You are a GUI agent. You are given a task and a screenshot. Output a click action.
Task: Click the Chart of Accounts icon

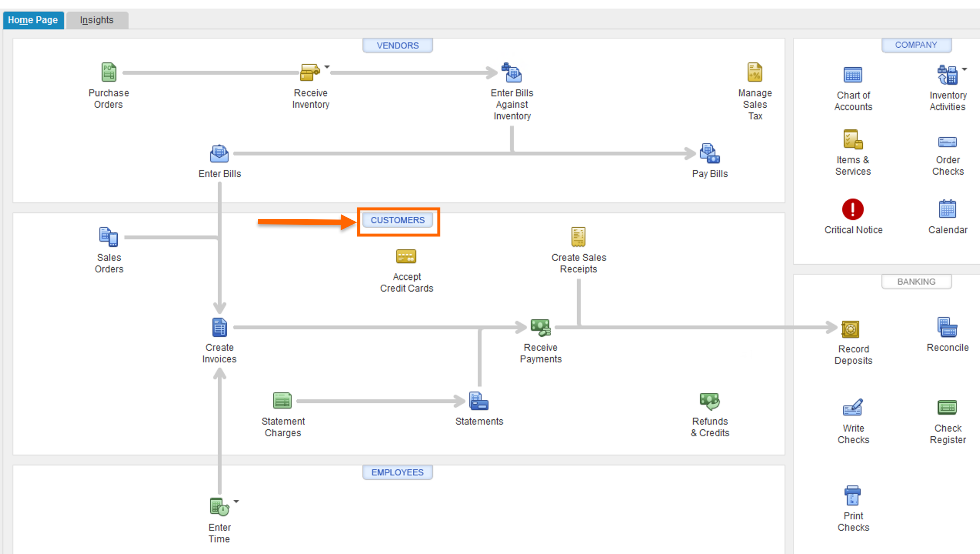pyautogui.click(x=853, y=75)
